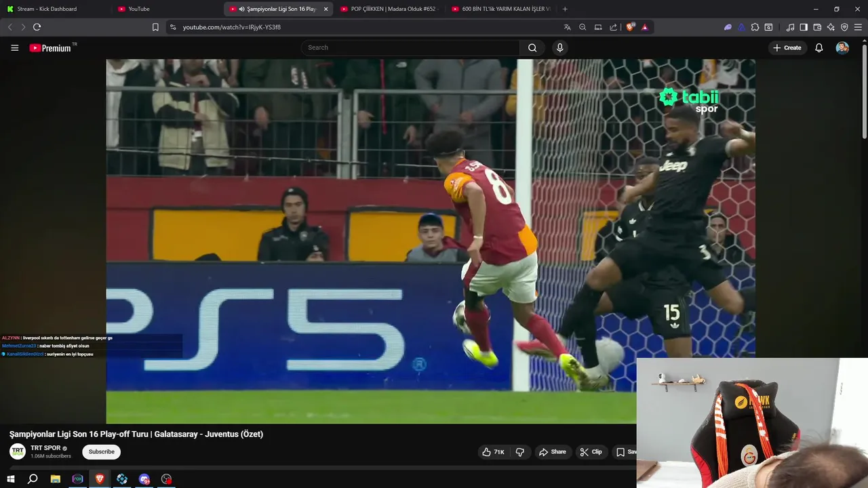Viewport: 868px width, 488px height.
Task: Open Brave VPN shield icon
Action: 844,27
